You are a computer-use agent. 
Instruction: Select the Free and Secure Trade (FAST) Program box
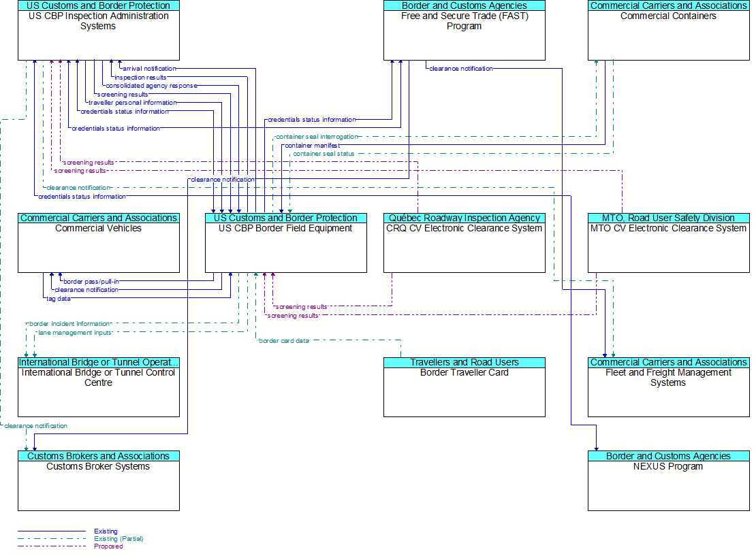click(464, 31)
